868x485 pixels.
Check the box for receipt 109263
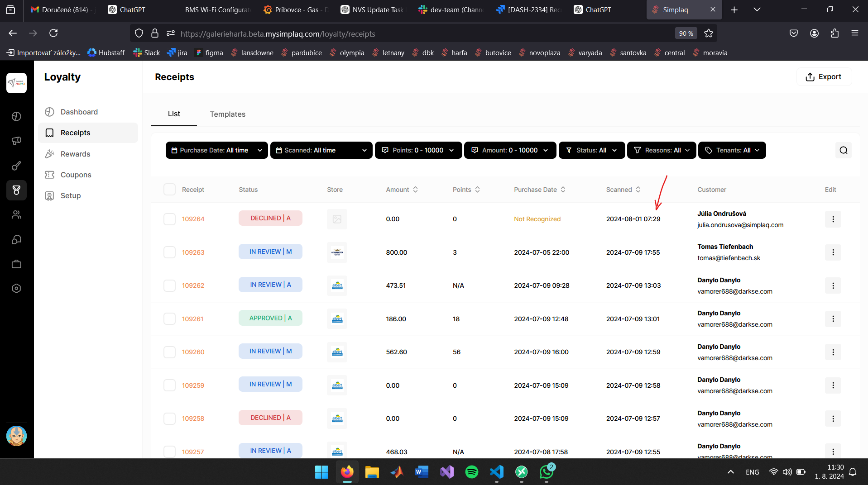pos(169,252)
